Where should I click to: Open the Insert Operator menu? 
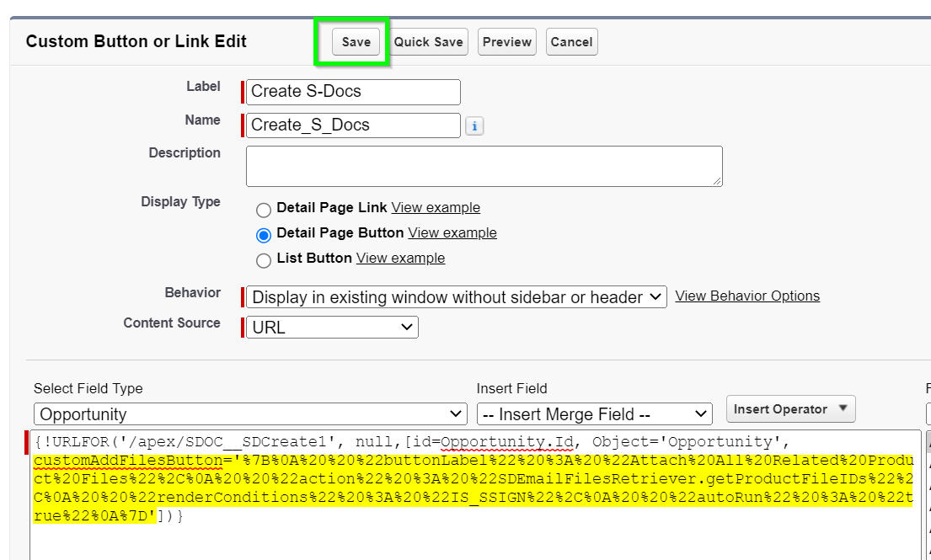791,409
